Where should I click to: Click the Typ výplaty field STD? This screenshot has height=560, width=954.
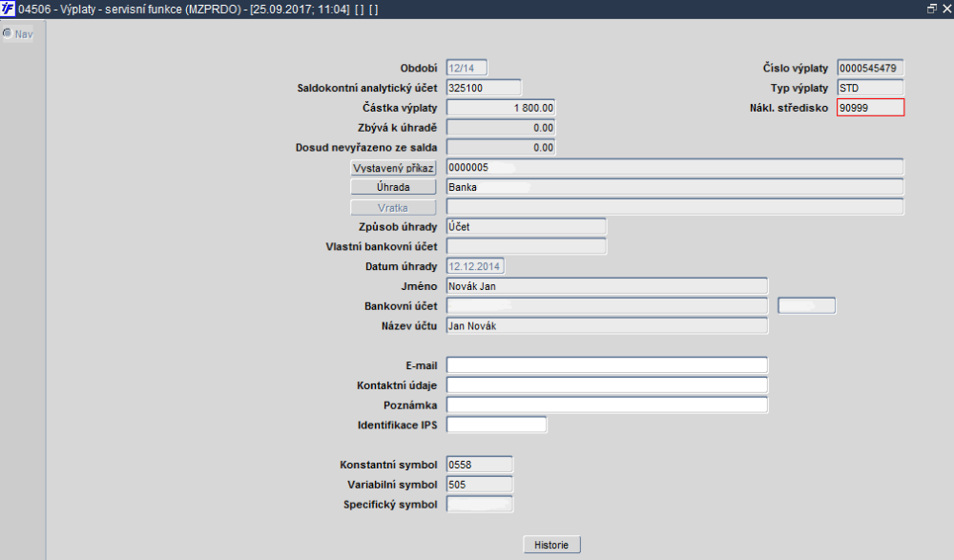click(x=870, y=88)
